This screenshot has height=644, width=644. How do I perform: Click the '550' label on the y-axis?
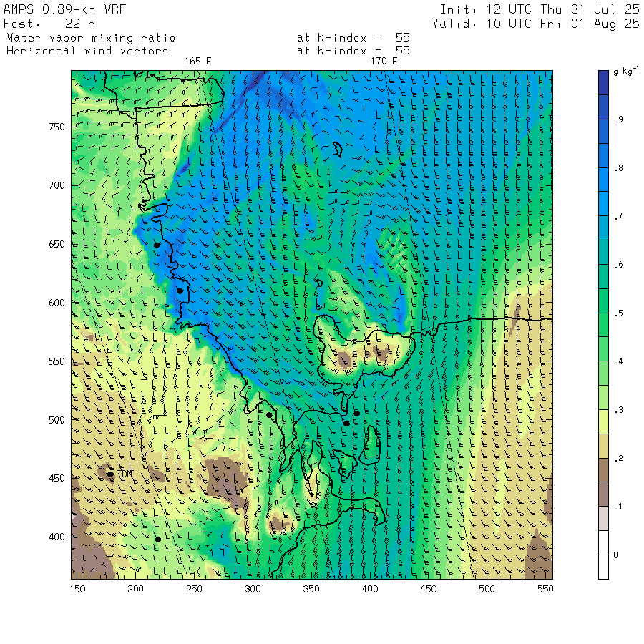click(57, 361)
